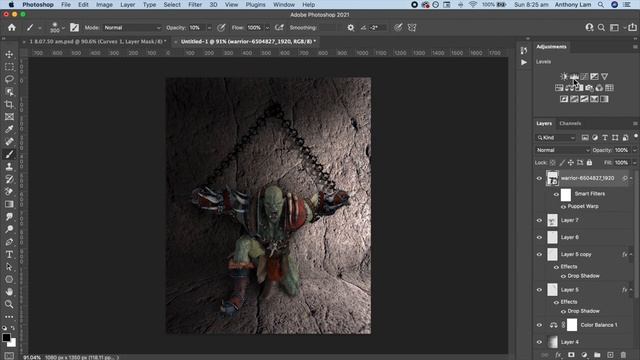The width and height of the screenshot is (640, 360).
Task: Open the Adjustments panel menu
Action: [635, 47]
